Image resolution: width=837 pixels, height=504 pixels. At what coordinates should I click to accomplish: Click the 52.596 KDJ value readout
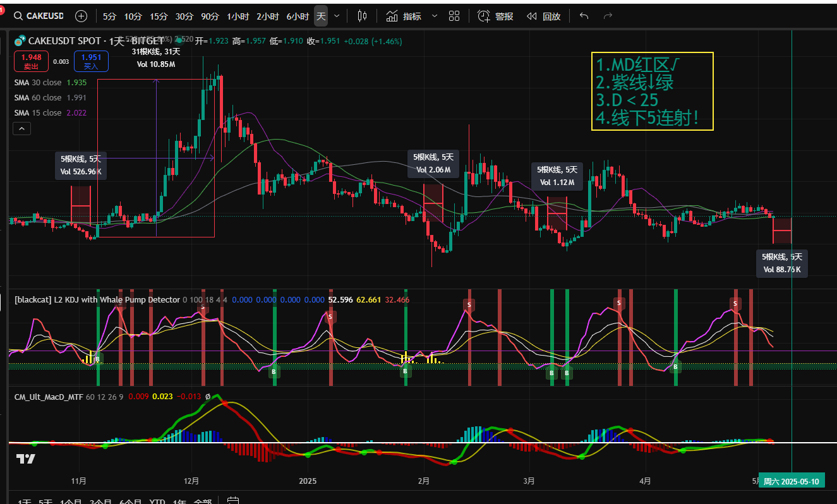click(x=340, y=299)
